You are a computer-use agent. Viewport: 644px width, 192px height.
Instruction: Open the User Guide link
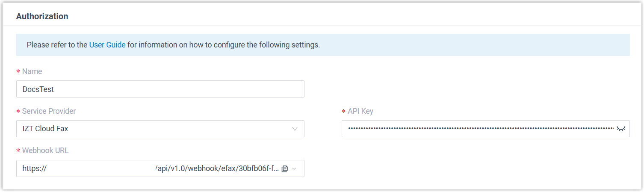tap(107, 44)
